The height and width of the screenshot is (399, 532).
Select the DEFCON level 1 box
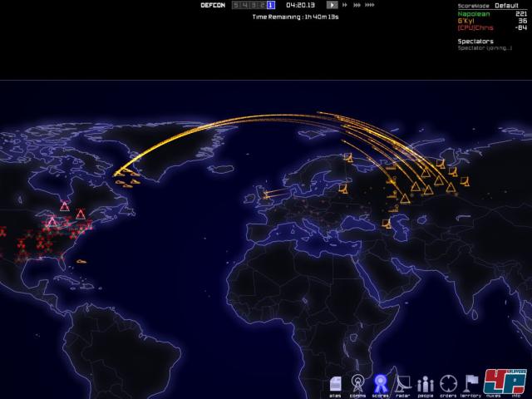point(271,5)
